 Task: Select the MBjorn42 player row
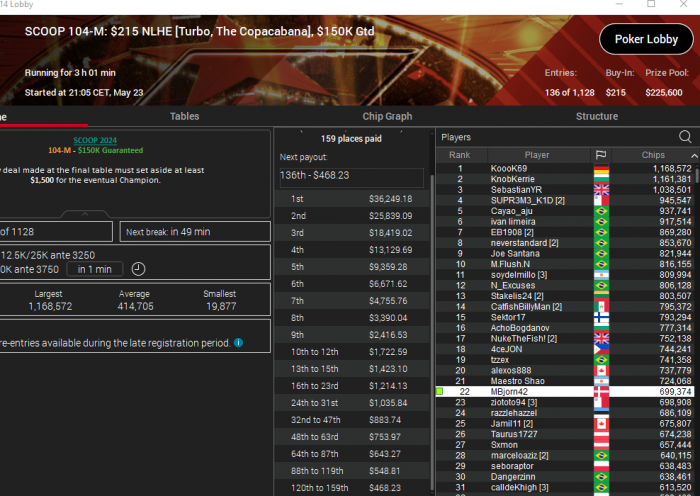pos(564,392)
